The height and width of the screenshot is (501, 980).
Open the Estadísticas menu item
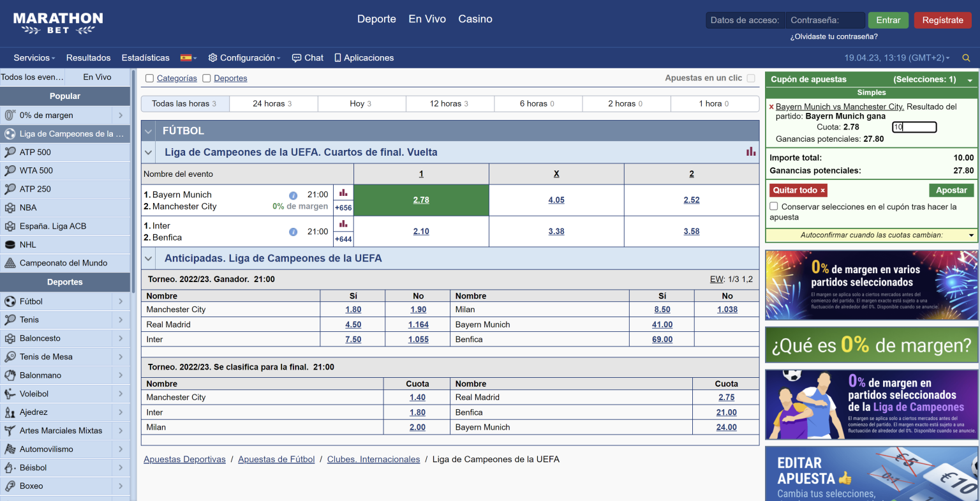pyautogui.click(x=145, y=57)
